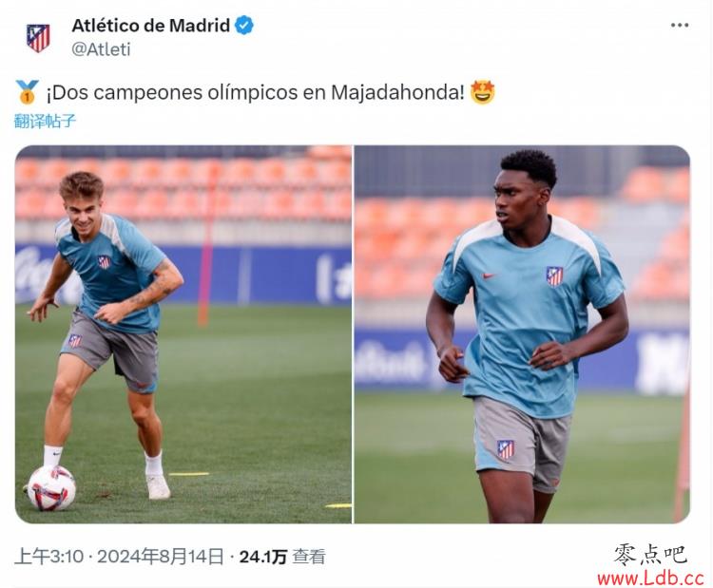Select the Dos campeones olímpicos tweet text

point(255,92)
